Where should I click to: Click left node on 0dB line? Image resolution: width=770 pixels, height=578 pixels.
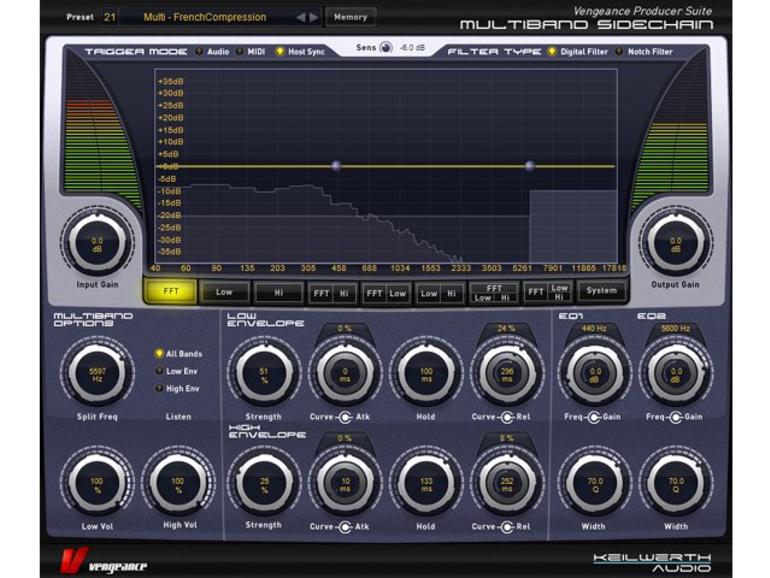click(x=336, y=166)
